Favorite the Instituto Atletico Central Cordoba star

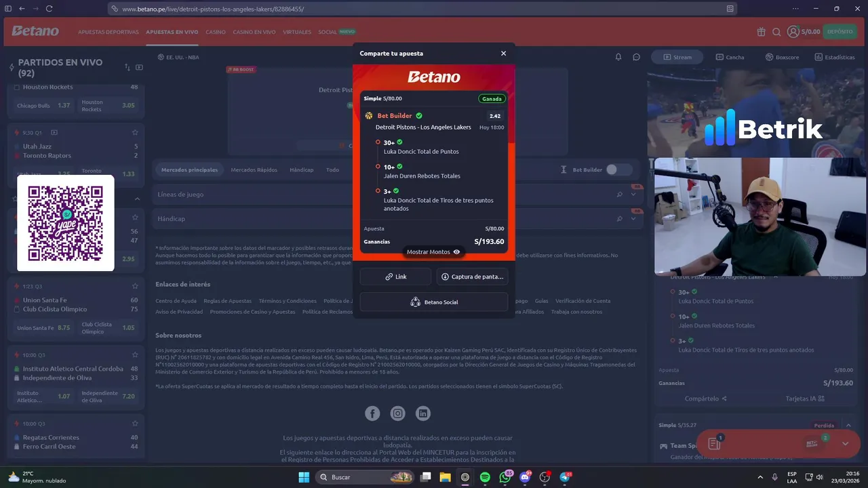point(135,354)
